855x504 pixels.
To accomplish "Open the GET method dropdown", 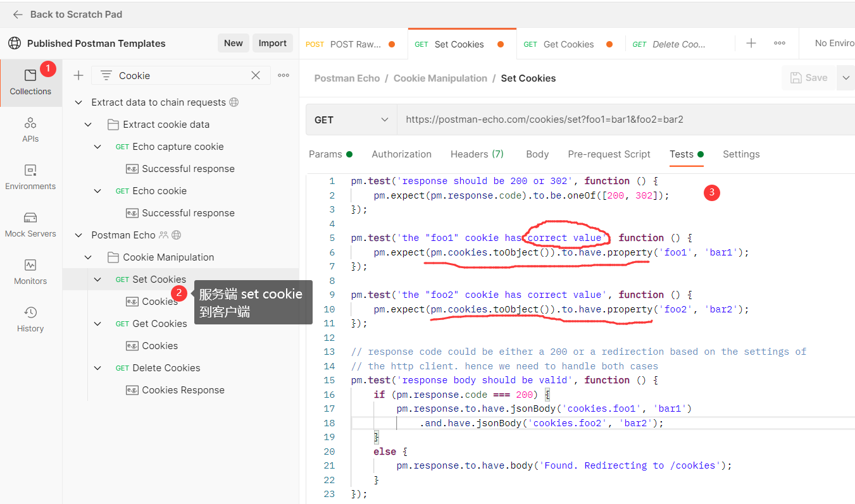I will 351,120.
